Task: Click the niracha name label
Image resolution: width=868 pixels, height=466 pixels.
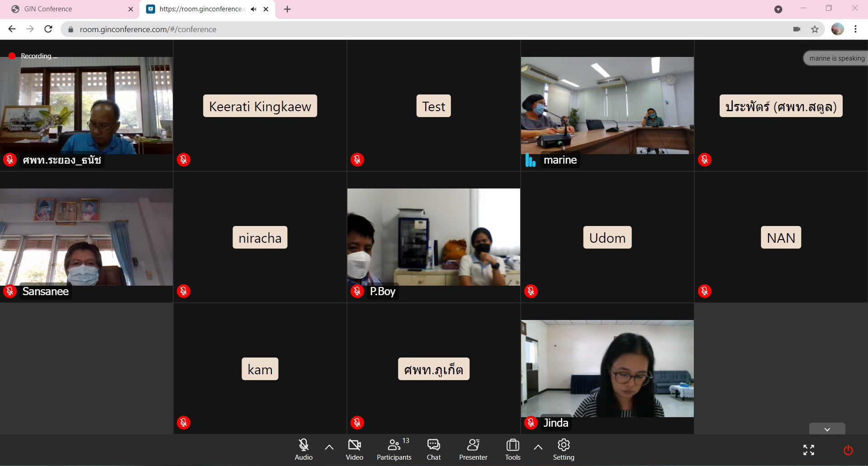Action: click(260, 238)
